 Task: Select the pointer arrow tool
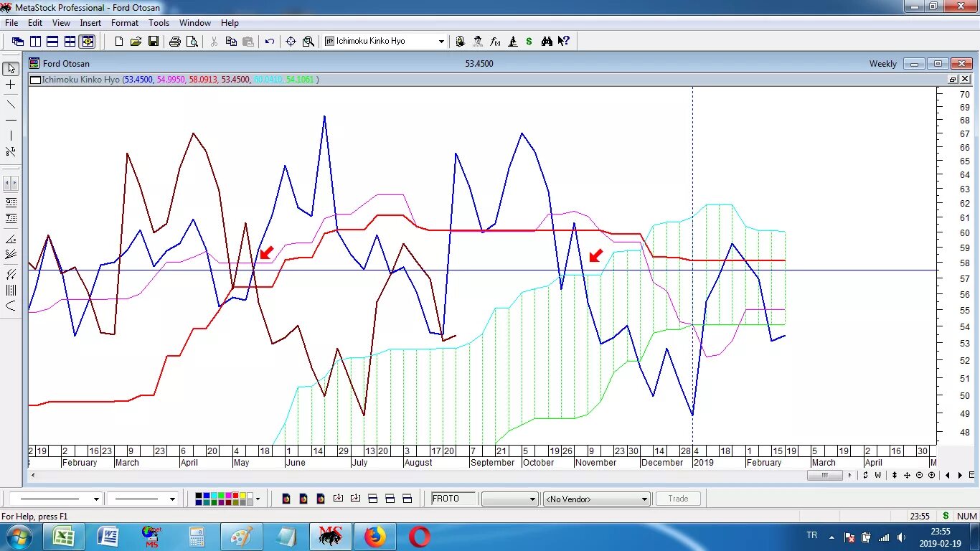click(11, 69)
